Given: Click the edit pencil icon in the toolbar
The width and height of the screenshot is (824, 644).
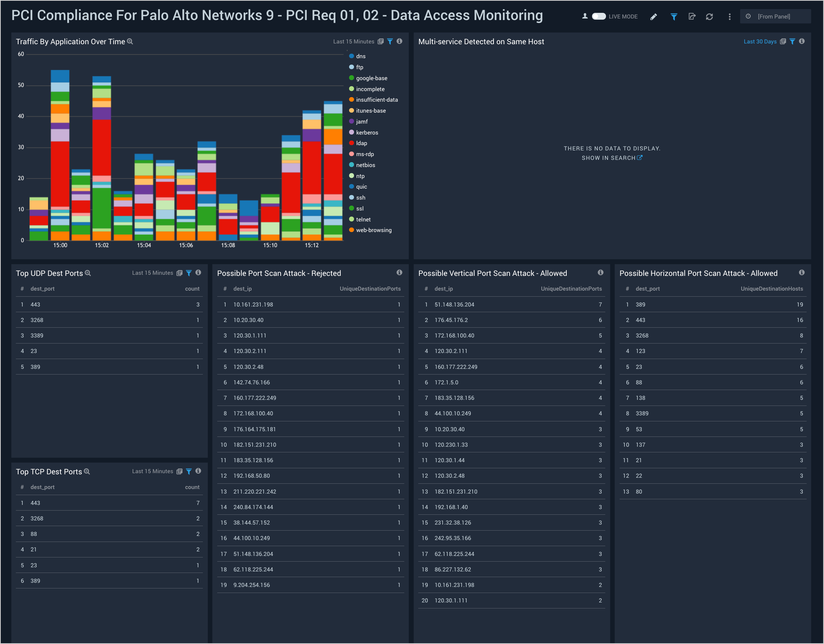Looking at the screenshot, I should pyautogui.click(x=654, y=17).
